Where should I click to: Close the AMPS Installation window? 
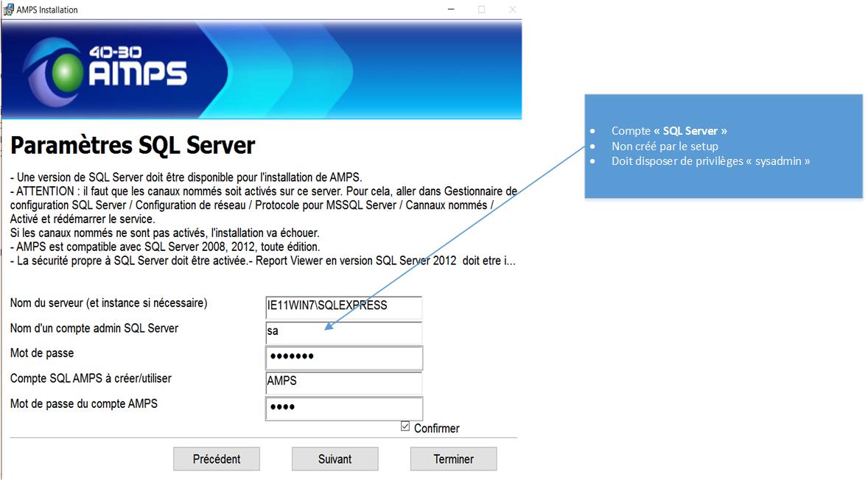(x=512, y=10)
